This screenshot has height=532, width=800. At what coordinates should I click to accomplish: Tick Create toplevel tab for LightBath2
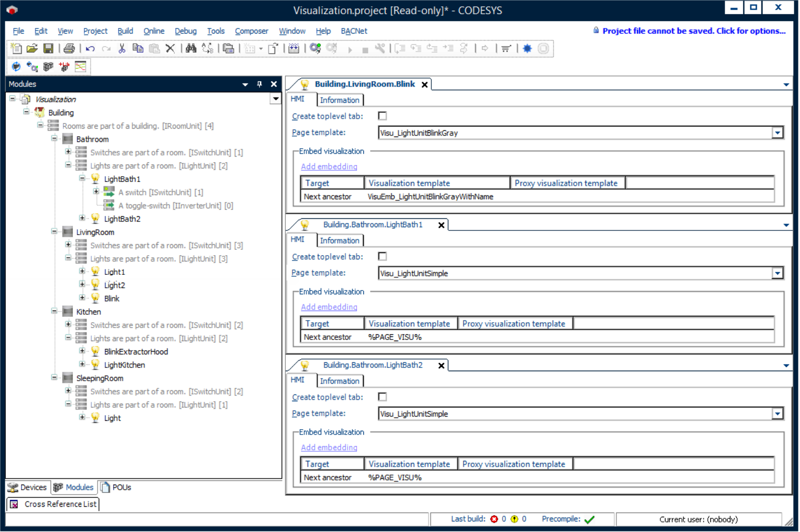coord(382,397)
